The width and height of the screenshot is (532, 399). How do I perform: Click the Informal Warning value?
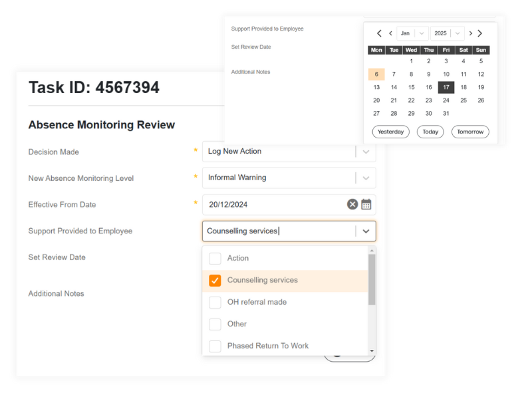tap(237, 178)
